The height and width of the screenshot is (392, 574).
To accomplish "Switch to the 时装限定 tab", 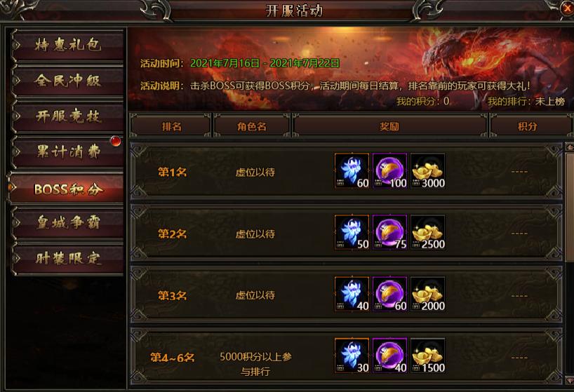I will coord(68,259).
